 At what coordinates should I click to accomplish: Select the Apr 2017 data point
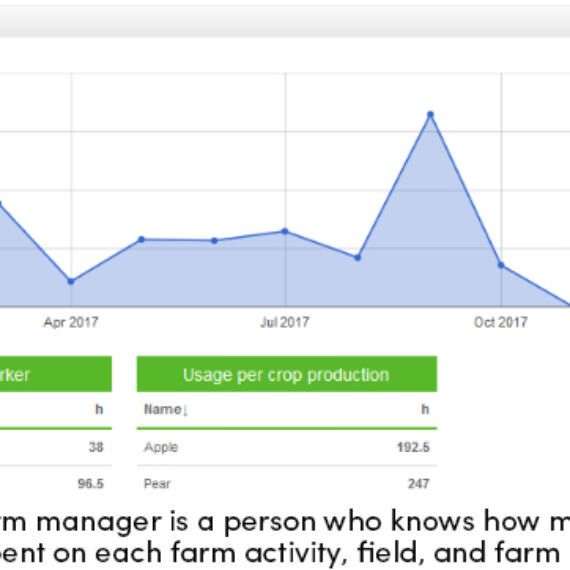(71, 281)
